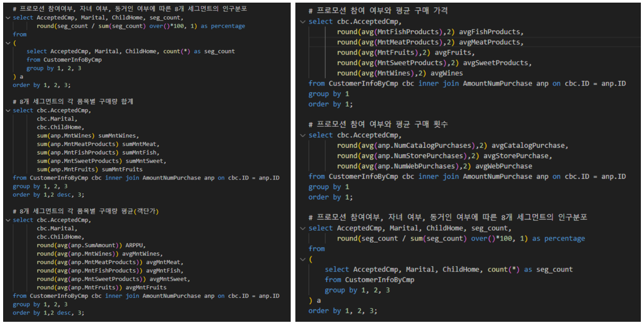Collapse the 인구분포 select query in right panel
Screen dimensions: 644x327
pos(303,228)
